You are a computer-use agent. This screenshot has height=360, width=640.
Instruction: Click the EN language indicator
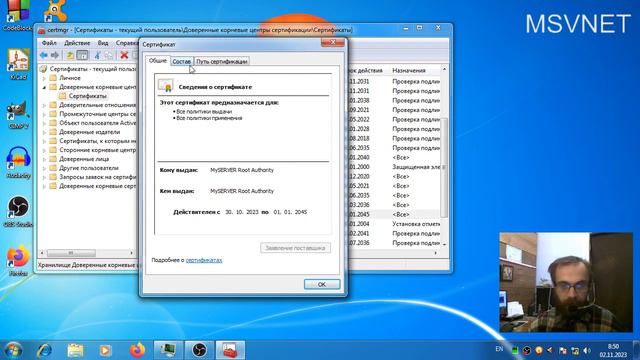(499, 349)
